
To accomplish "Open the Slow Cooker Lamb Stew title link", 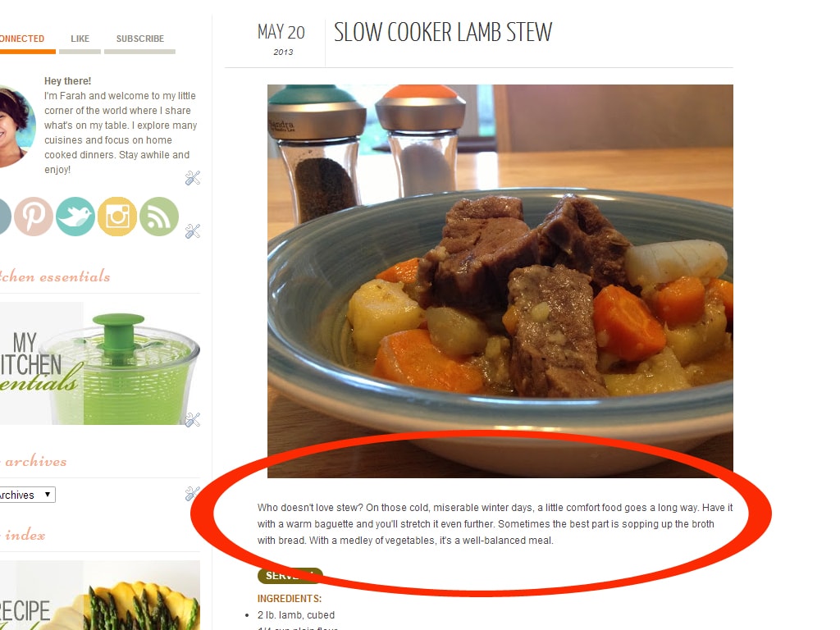I will (442, 32).
